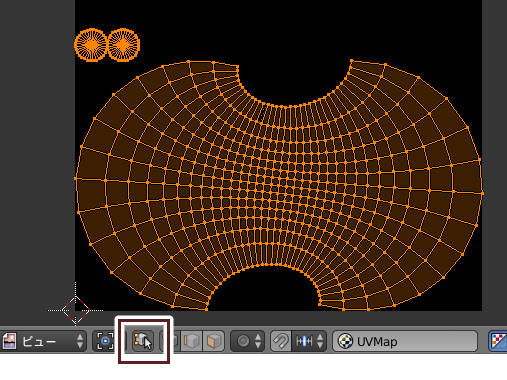507x380 pixels.
Task: Open the ビュー mode dropdown
Action: pyautogui.click(x=44, y=341)
